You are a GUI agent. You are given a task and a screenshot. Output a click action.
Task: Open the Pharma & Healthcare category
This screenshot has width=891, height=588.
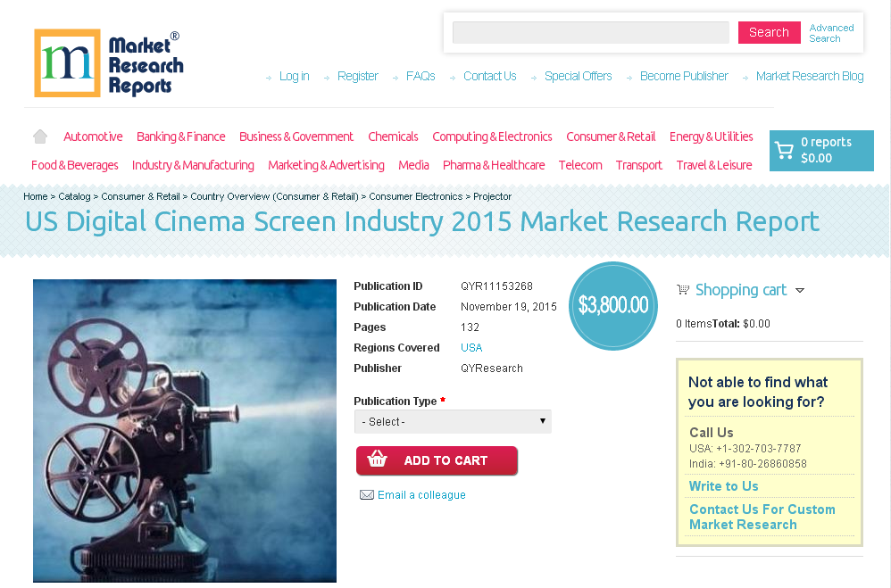tap(494, 165)
